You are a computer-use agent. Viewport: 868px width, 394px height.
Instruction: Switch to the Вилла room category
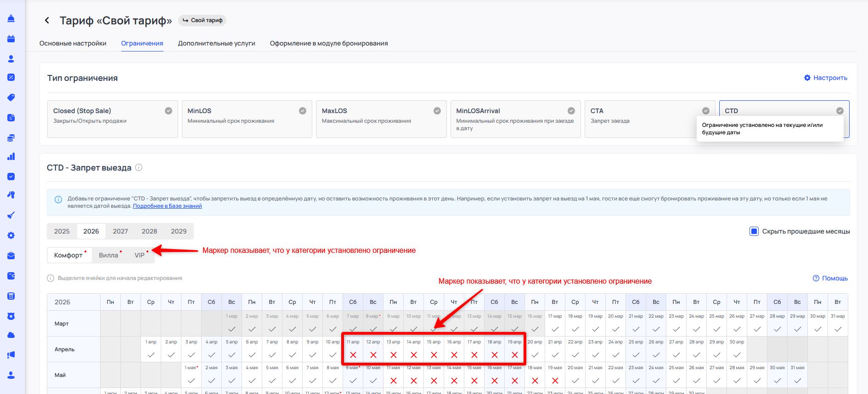pos(108,255)
